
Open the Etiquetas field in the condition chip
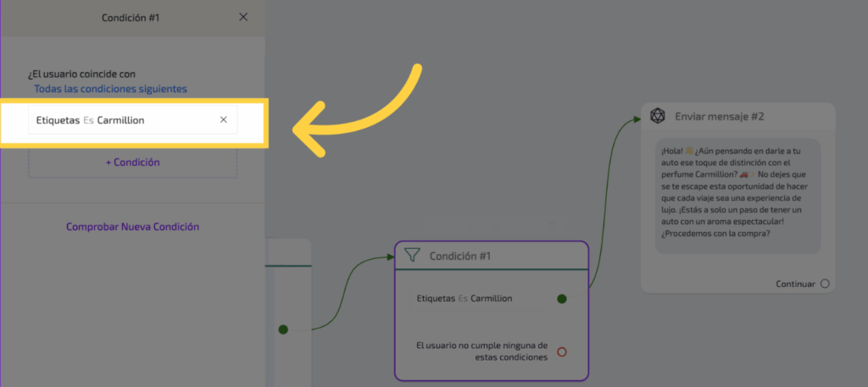tap(57, 120)
